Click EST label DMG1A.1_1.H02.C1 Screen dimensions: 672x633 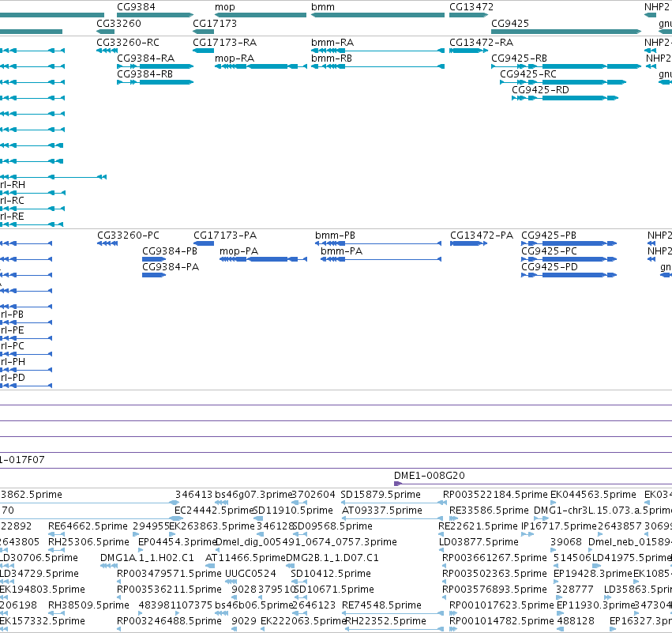click(147, 557)
